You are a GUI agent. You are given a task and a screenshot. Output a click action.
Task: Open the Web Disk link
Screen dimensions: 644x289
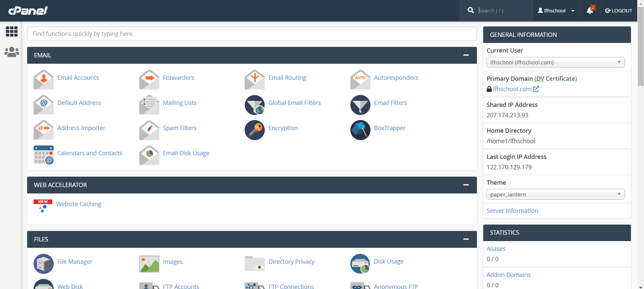[x=70, y=286]
